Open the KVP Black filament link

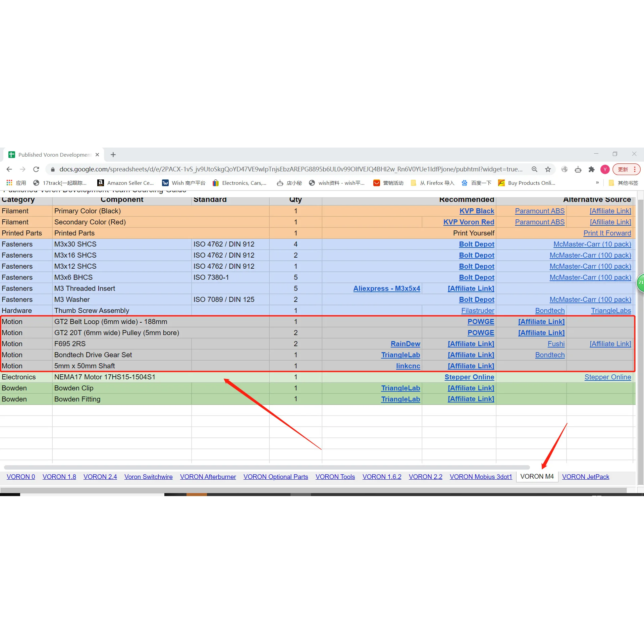click(476, 211)
